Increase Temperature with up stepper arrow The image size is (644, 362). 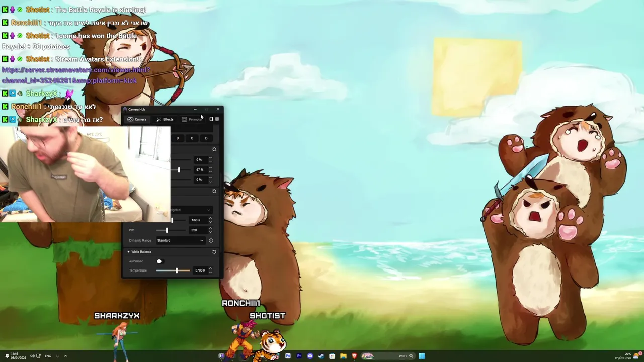point(210,269)
